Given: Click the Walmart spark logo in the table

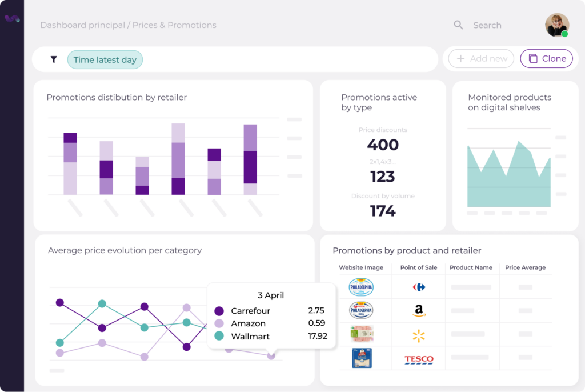Looking at the screenshot, I should tap(419, 335).
